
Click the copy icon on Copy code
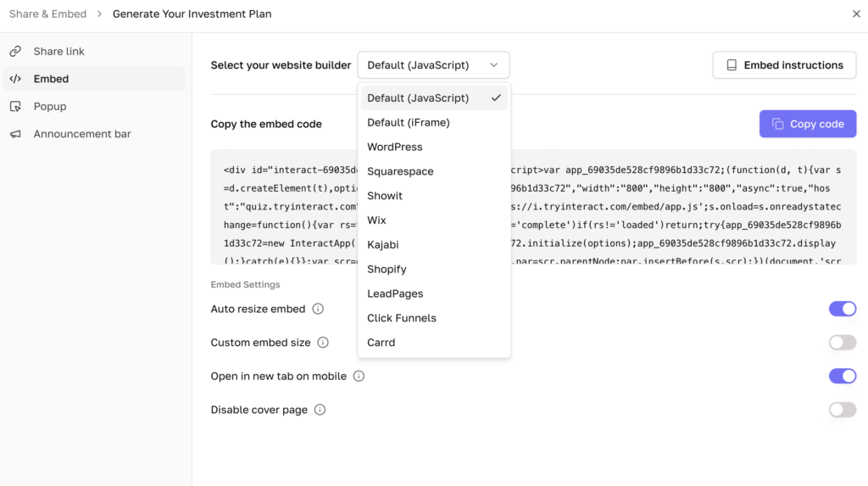pyautogui.click(x=778, y=124)
